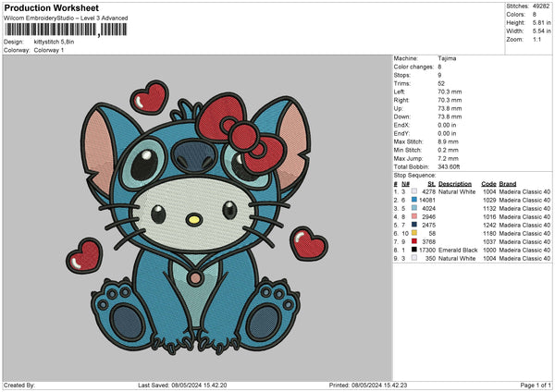Click the Height value '5.81 in'

pos(541,22)
